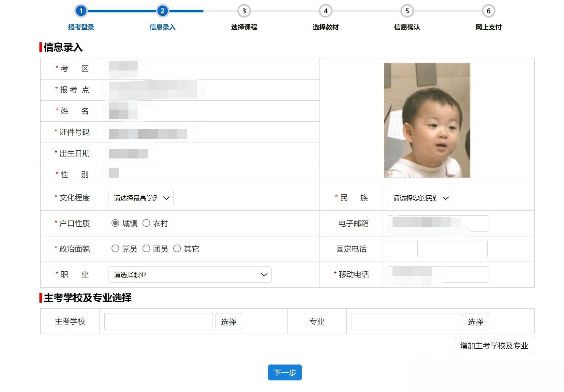The image size is (564, 392).
Task: Choose 其它 for political status
Action: click(177, 249)
